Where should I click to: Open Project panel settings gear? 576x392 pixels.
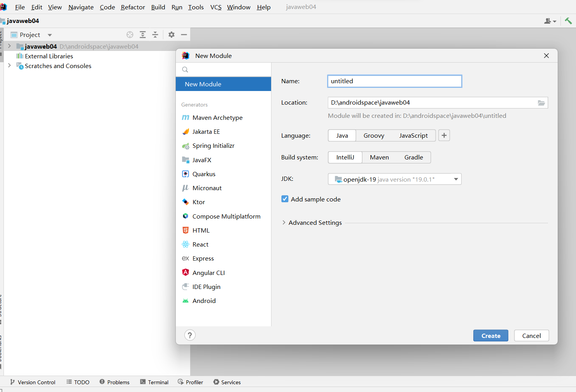tap(172, 35)
